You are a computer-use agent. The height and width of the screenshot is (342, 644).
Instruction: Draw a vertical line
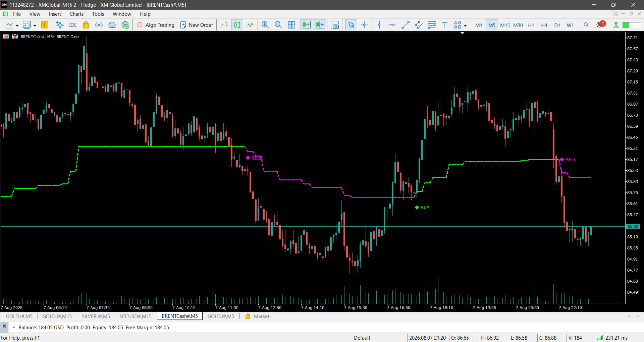[379, 25]
